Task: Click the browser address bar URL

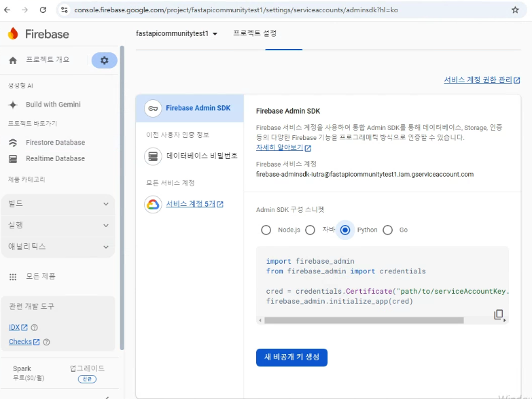Action: pos(236,10)
